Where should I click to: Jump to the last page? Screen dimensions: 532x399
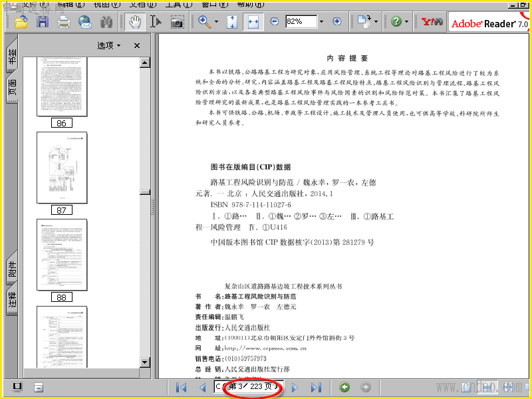pyautogui.click(x=316, y=387)
